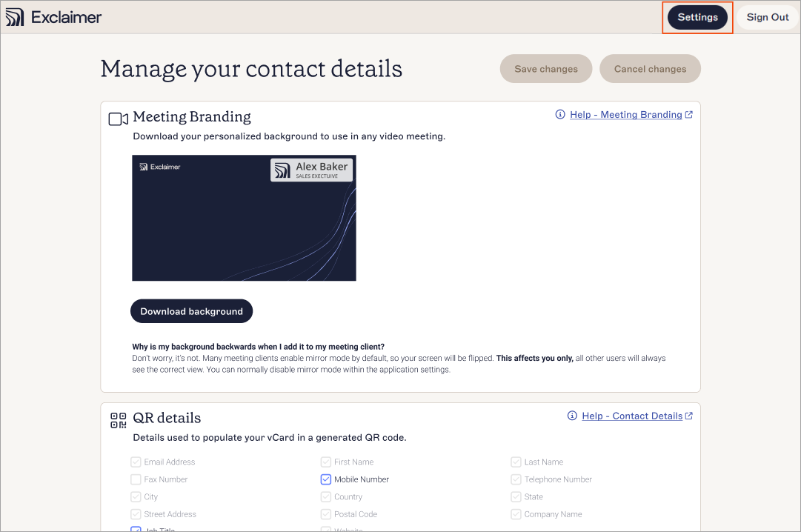Click the Cancel changes button
Screen dimensions: 801x532
pos(650,68)
